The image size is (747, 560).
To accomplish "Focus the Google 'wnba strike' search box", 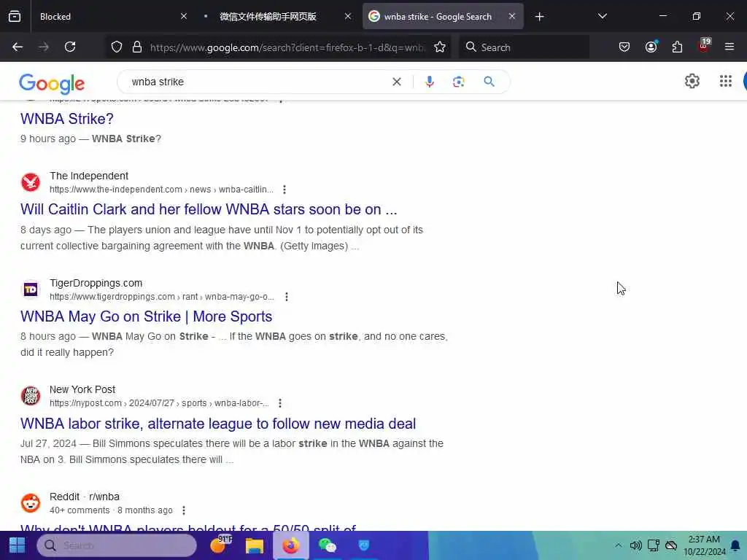I will tap(258, 82).
